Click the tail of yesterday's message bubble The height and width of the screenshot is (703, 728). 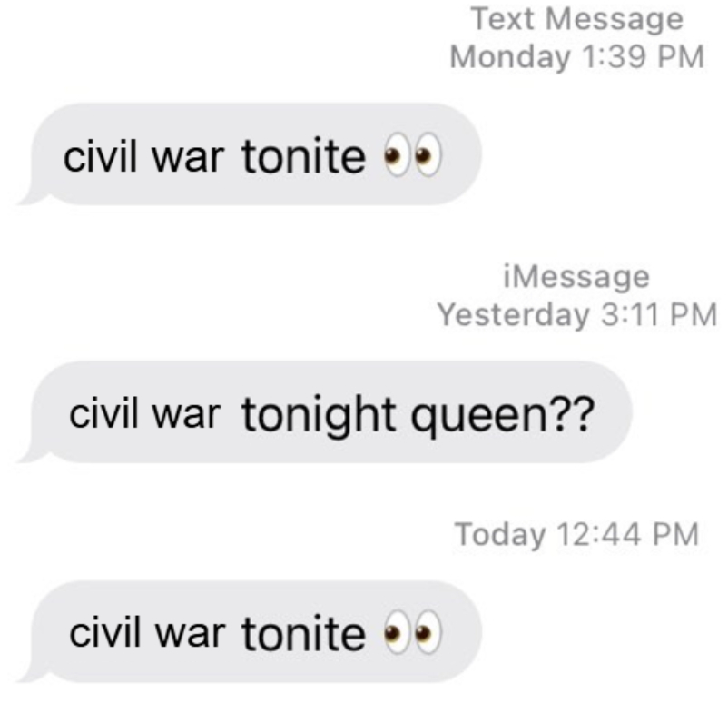pos(32,453)
